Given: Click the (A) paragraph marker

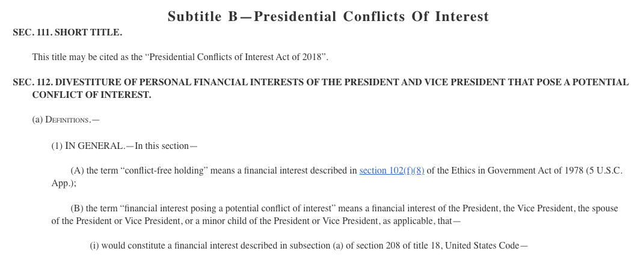Looking at the screenshot, I should [x=76, y=171].
